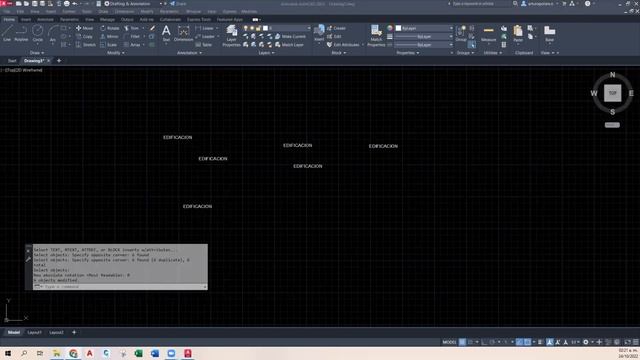This screenshot has width=640, height=360.
Task: Toggle polar tracking in status bar
Action: [492, 342]
